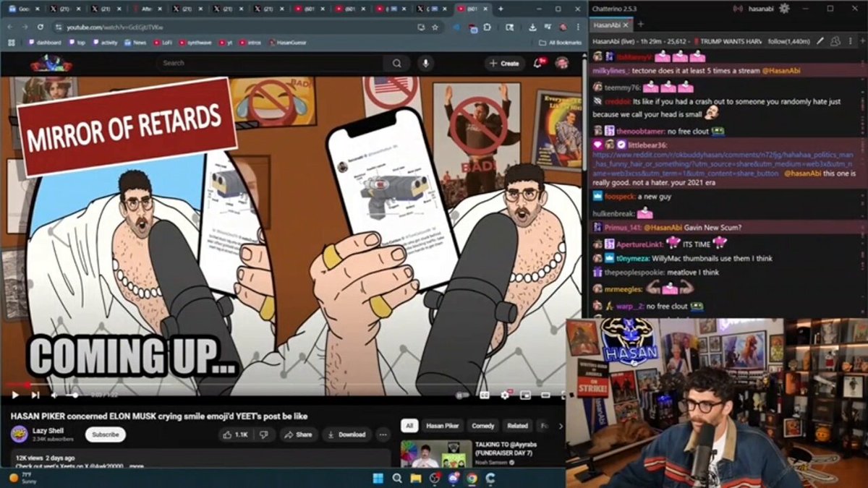Screen dimensions: 868x488
Task: Open the activity bookmark
Action: click(x=105, y=43)
